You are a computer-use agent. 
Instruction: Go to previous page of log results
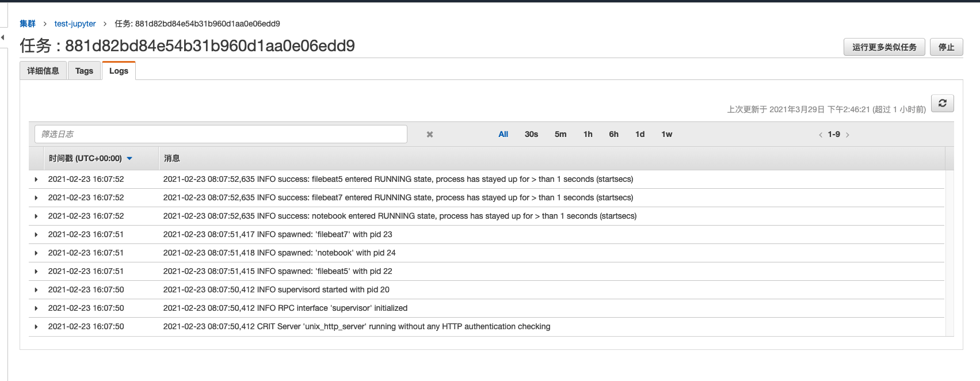(820, 135)
